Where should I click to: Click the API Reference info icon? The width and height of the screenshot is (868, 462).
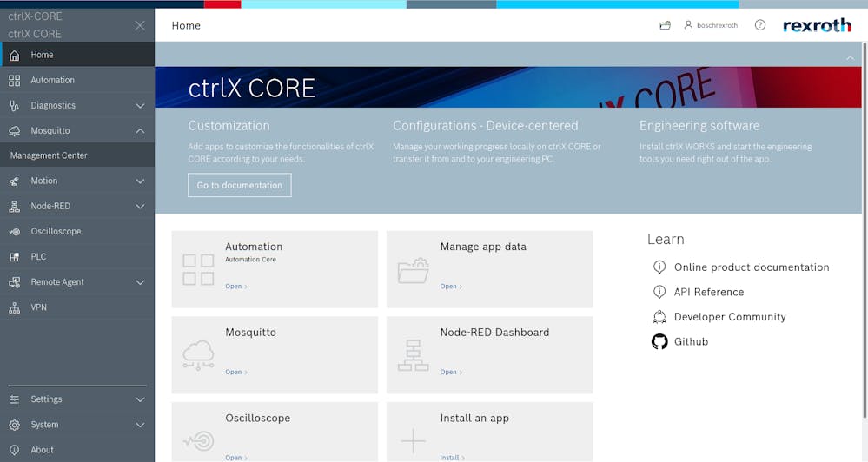[x=659, y=292]
